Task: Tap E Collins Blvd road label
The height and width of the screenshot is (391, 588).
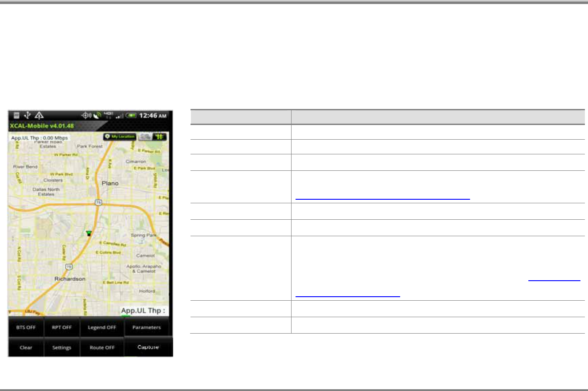Action: (109, 252)
